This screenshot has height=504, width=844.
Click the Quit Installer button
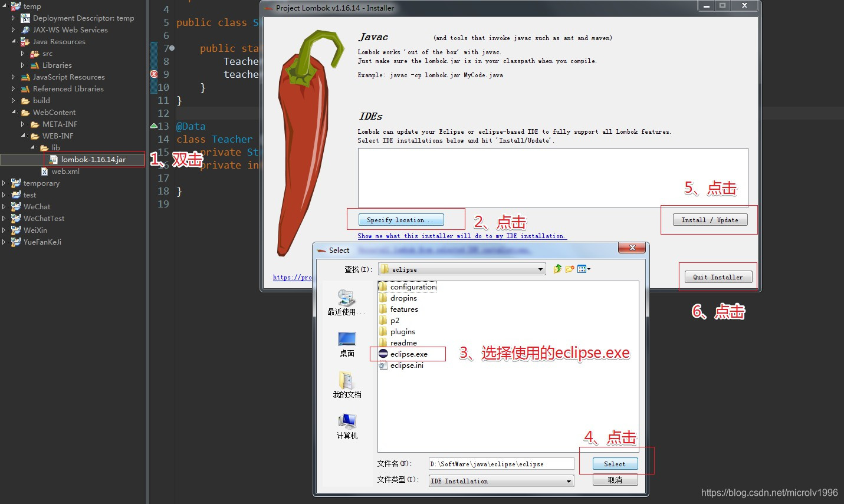(x=718, y=277)
